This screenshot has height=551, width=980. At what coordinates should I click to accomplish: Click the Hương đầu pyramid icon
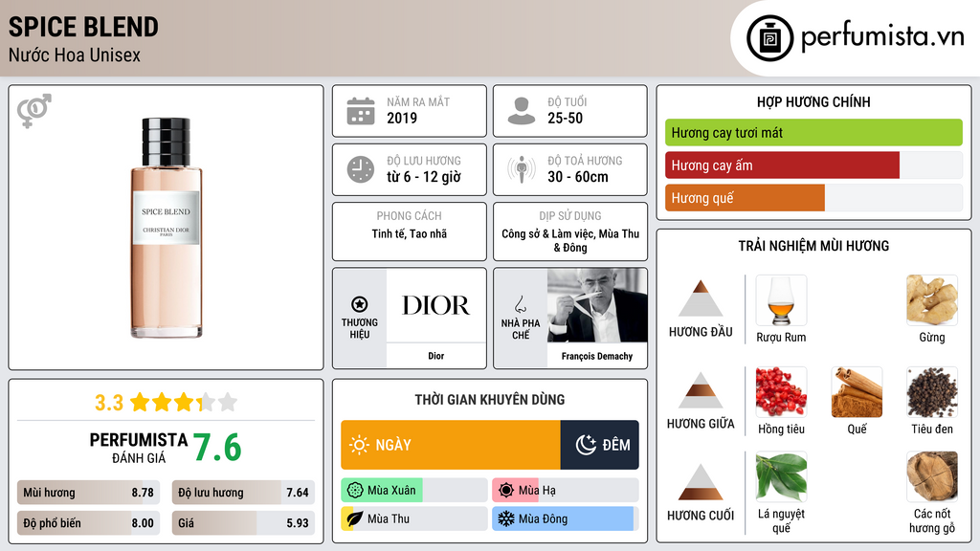(x=701, y=299)
